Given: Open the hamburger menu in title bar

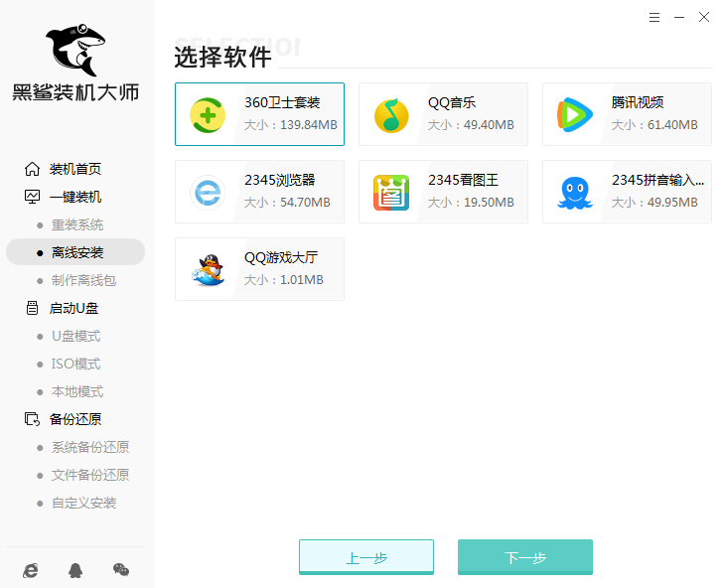Looking at the screenshot, I should [x=653, y=17].
